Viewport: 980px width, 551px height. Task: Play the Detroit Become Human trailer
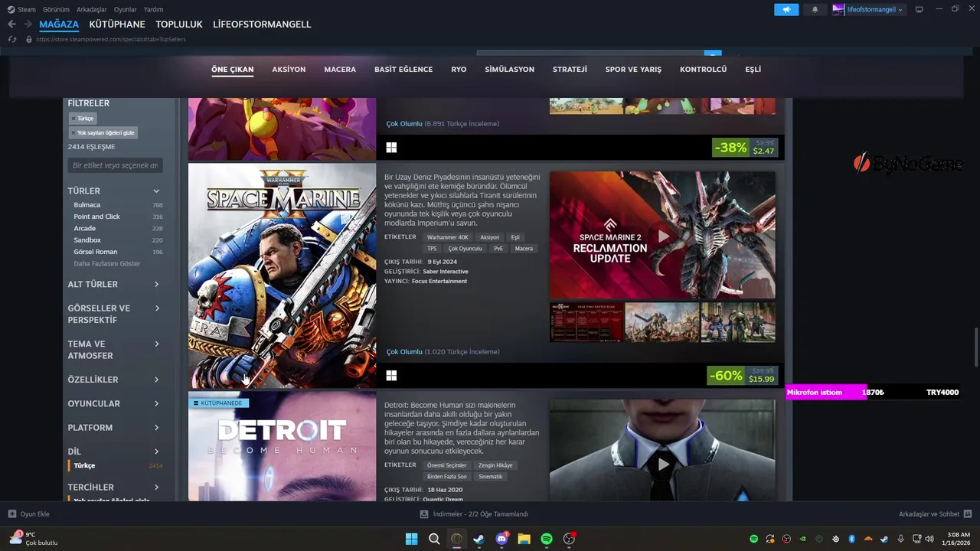663,464
